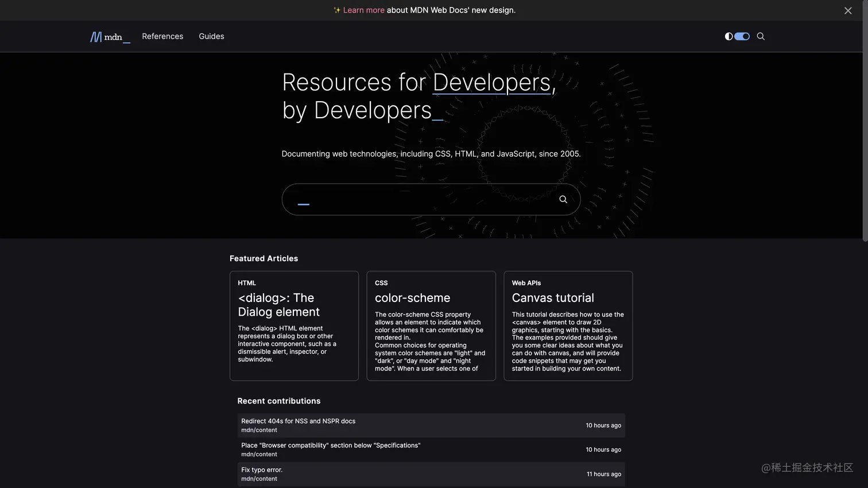Open search using the magnifier icon in the header
Screen dimensions: 868x488
[760, 36]
